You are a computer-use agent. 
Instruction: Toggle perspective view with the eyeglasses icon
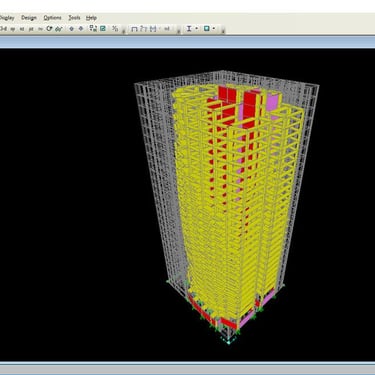(59, 29)
